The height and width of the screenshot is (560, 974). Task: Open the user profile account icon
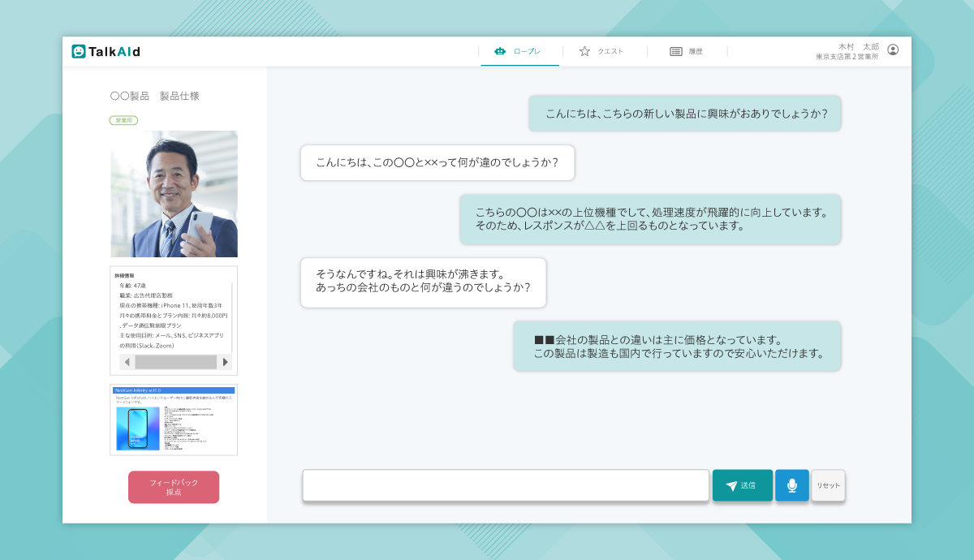[x=893, y=50]
